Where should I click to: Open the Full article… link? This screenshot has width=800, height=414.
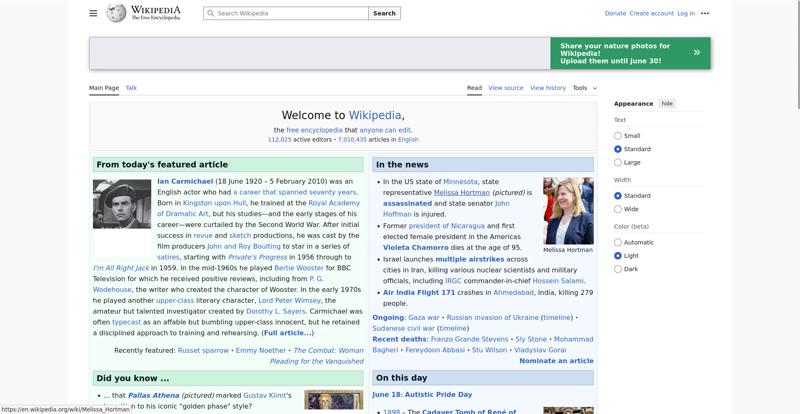pyautogui.click(x=287, y=333)
